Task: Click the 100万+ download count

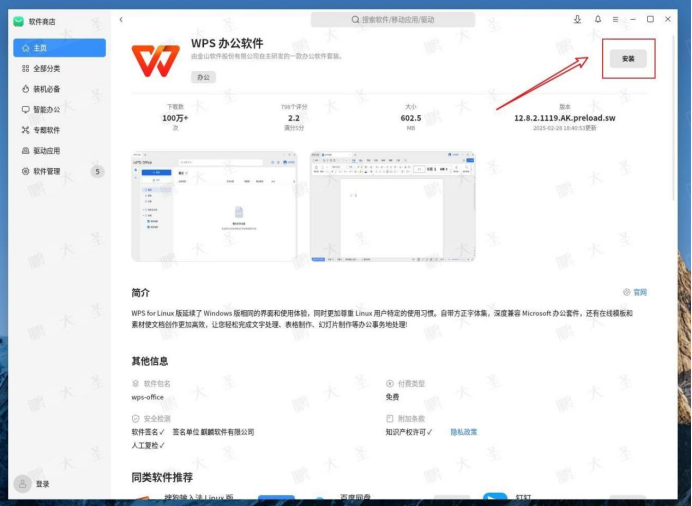Action: pyautogui.click(x=175, y=118)
